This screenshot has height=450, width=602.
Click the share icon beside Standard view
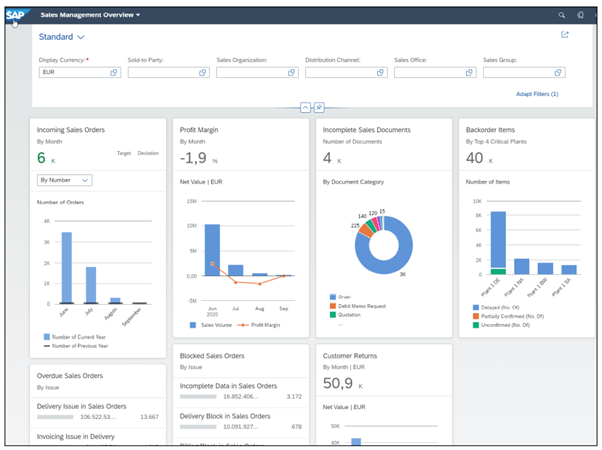coord(565,35)
